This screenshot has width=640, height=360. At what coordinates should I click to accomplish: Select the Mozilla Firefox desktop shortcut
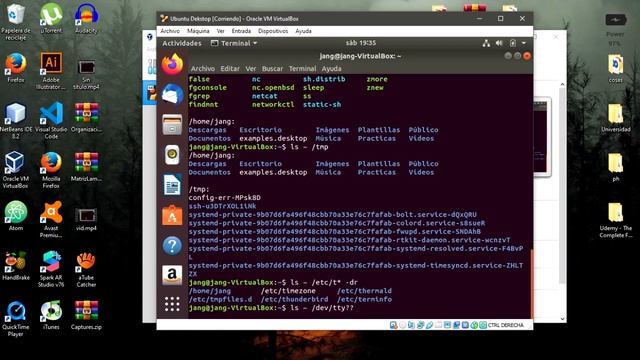tap(51, 170)
